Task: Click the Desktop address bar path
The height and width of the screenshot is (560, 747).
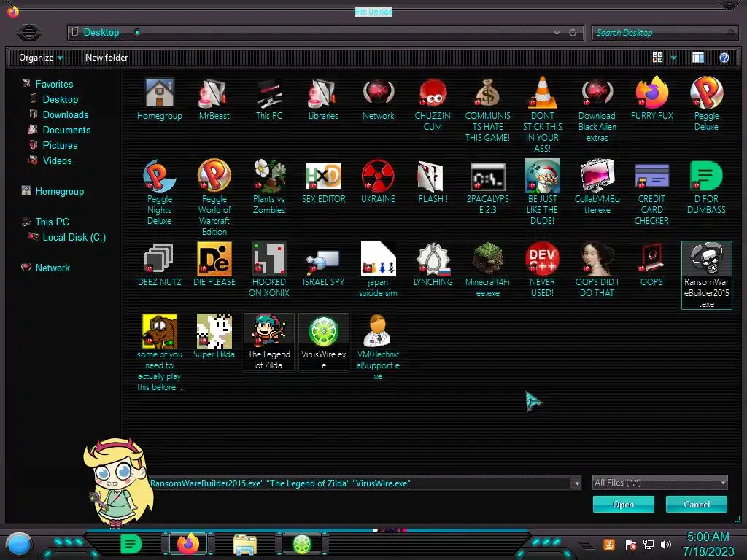Action: click(x=101, y=32)
